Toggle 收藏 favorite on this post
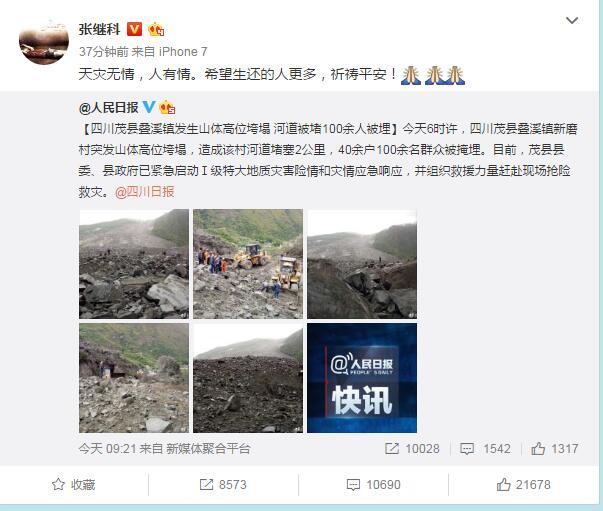The height and width of the screenshot is (511, 603). tap(74, 484)
